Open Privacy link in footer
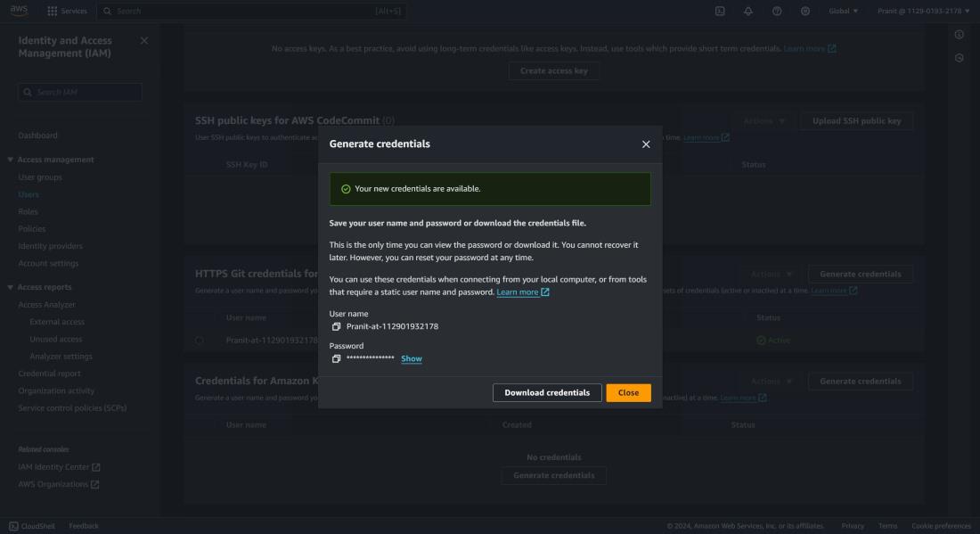980x534 pixels. 853,526
